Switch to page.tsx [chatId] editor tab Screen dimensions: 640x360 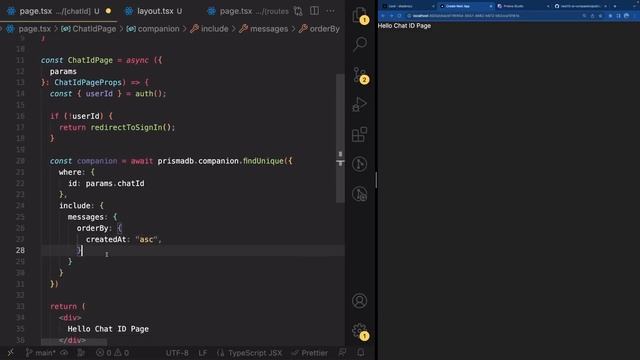59,11
